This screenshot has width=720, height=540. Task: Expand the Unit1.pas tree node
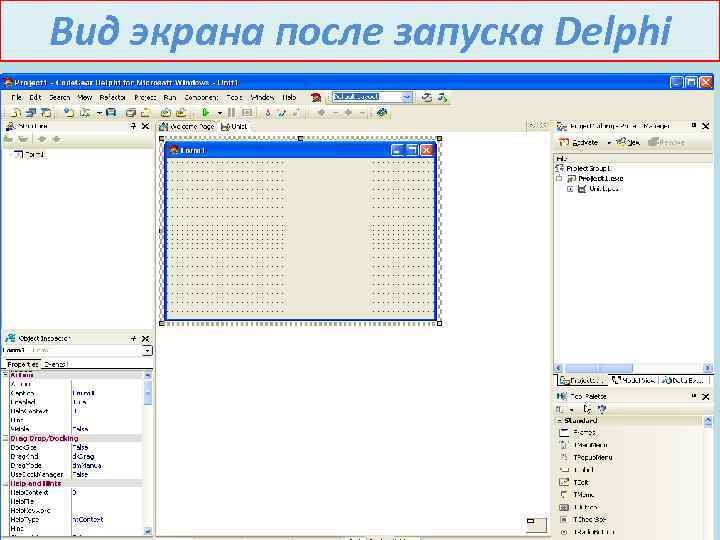pyautogui.click(x=570, y=189)
